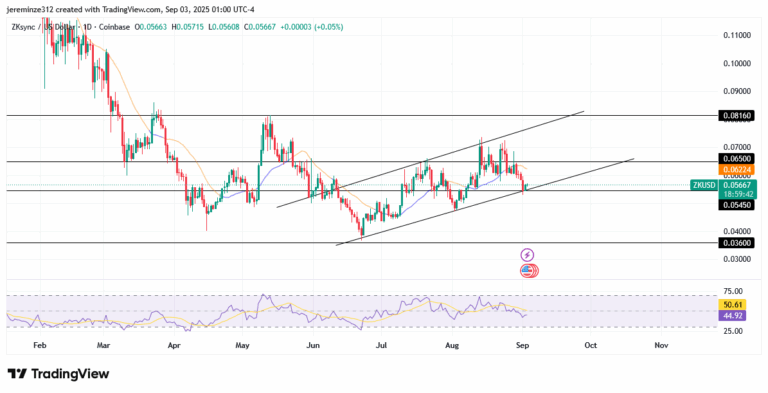This screenshot has height=393, width=768.
Task: Click the +0.00003 (+0.05%) change value
Action: [x=312, y=27]
